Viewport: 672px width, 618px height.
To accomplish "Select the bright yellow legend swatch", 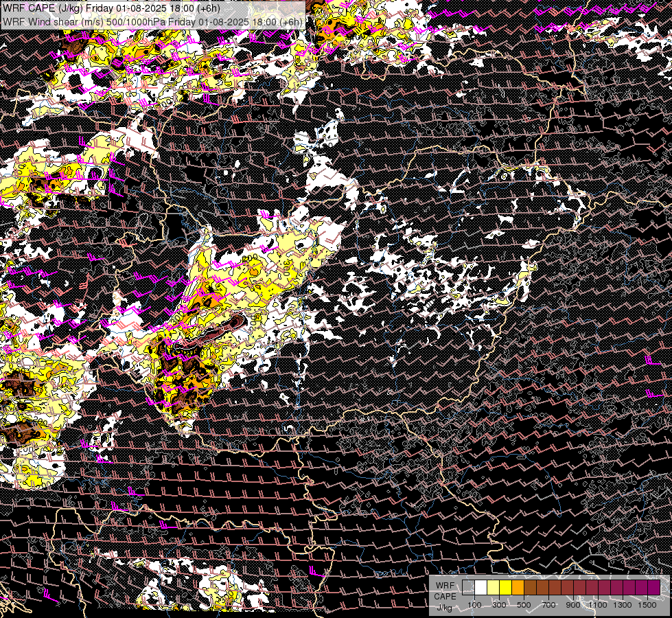I will pos(506,587).
